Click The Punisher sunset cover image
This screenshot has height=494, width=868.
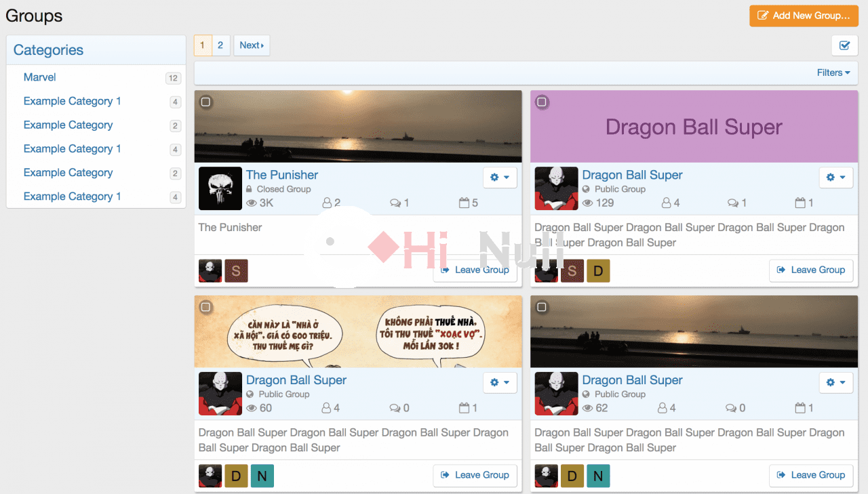coord(358,127)
